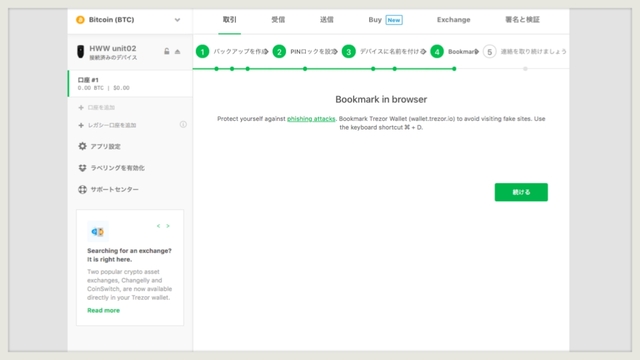Screen dimensions: 640x360
Task: Click the PINロックを設定 step label
Action: (312, 51)
